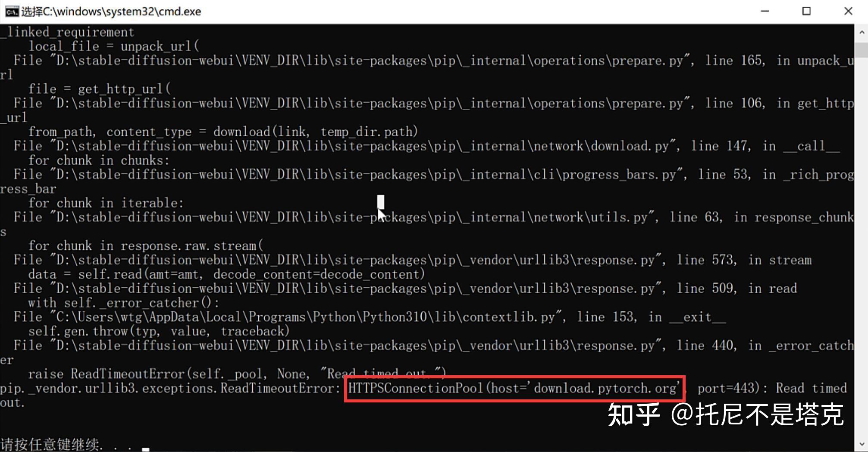Click the vertical scrollbar thumb

pyautogui.click(x=861, y=50)
